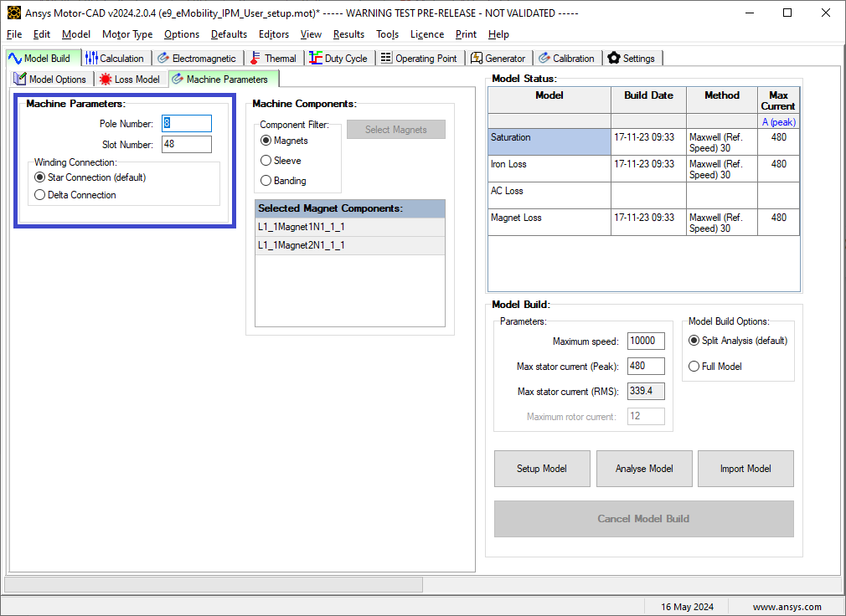Click the A (peak) units cell
846x616 pixels.
pos(778,122)
